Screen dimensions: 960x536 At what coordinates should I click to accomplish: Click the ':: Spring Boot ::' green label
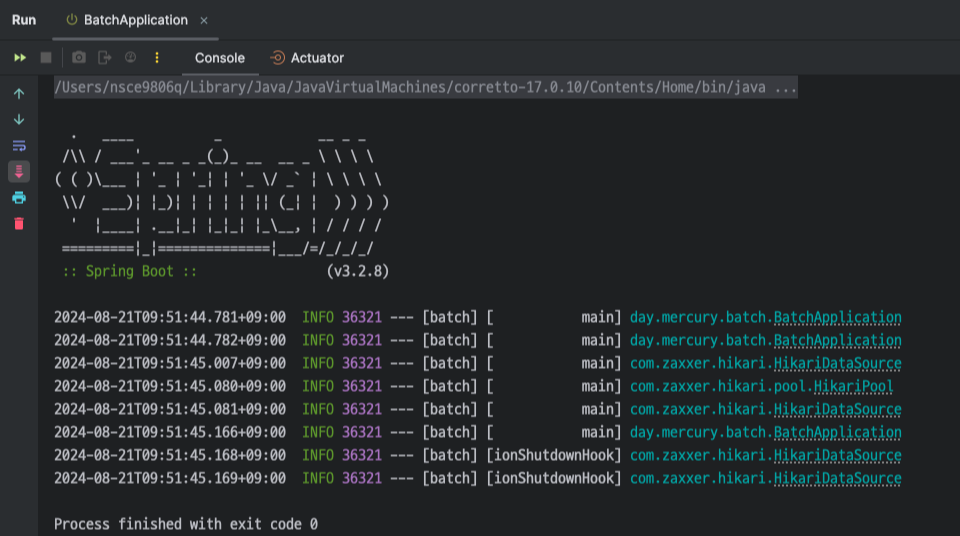pos(130,271)
